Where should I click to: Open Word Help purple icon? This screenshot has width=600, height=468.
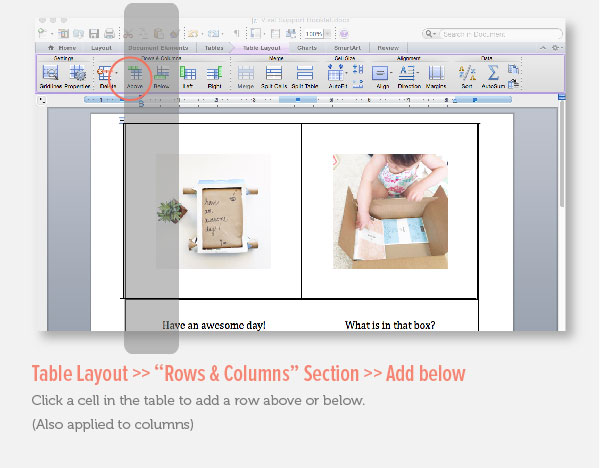pyautogui.click(x=344, y=34)
